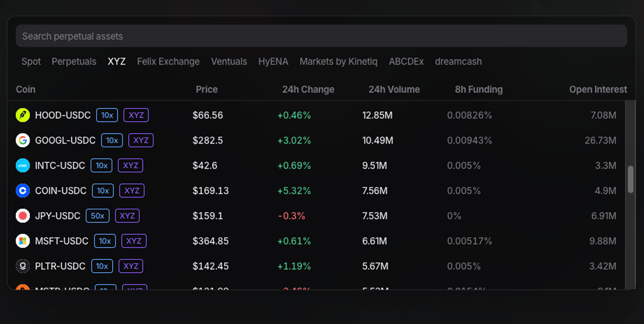Select the MSFT-USDC market name

(x=62, y=241)
